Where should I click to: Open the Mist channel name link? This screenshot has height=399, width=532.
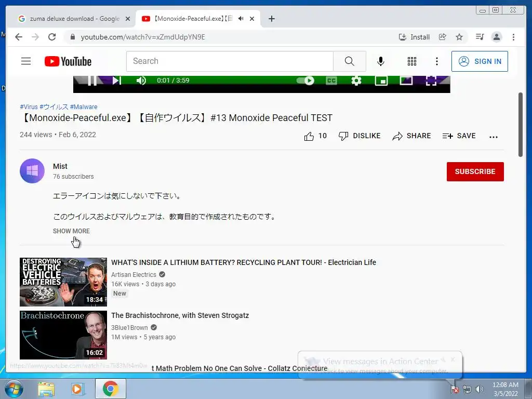coord(60,166)
